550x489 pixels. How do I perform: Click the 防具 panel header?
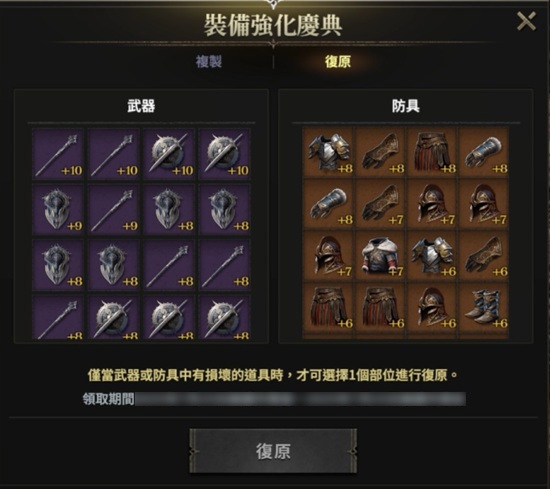tap(406, 106)
